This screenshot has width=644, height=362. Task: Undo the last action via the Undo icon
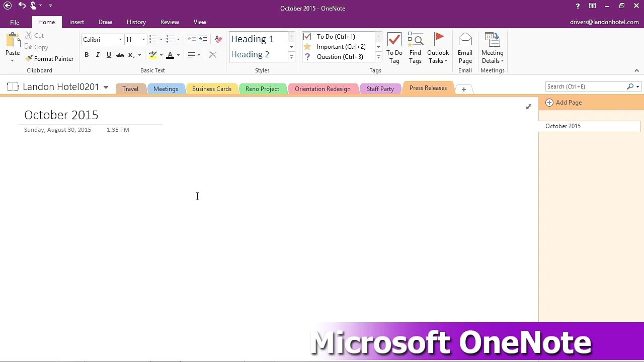coord(22,6)
